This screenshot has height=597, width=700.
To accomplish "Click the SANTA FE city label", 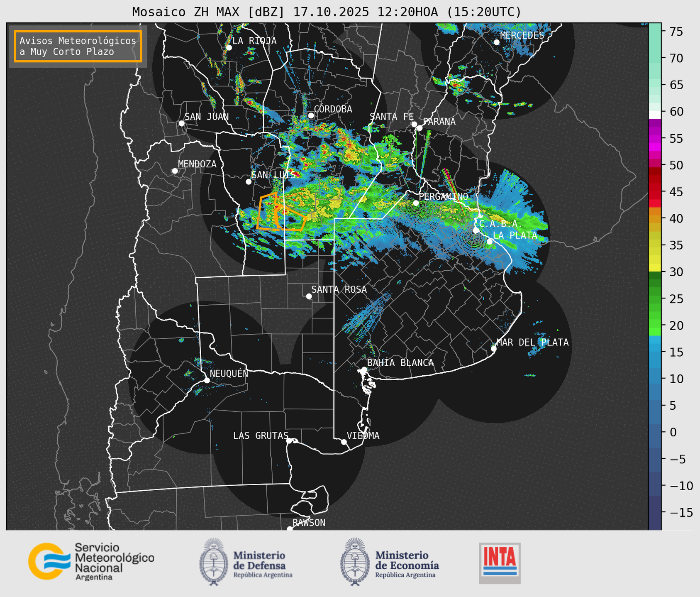I will 392,117.
